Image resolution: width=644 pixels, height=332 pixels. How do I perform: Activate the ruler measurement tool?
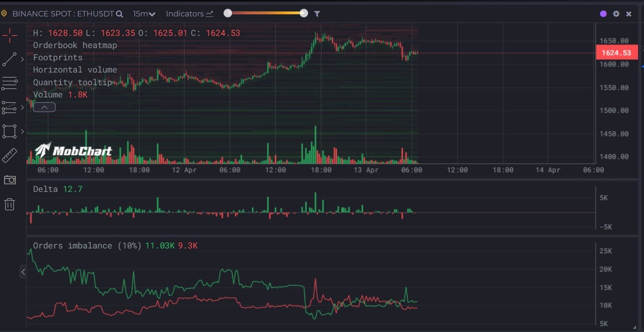9,156
